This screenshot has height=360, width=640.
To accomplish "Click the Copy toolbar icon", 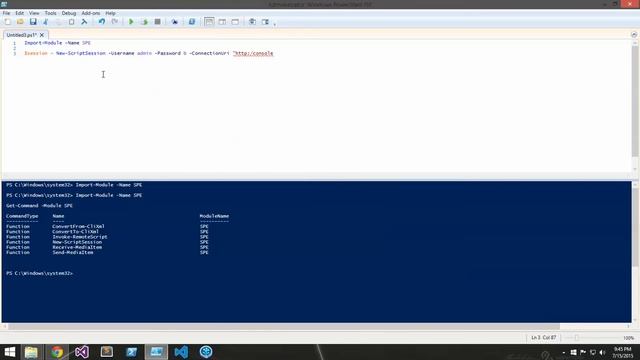I will tap(58, 22).
